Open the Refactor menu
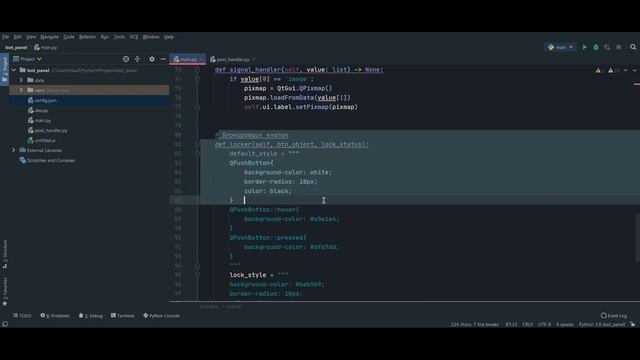Screen dimensions: 640x360 pos(87,37)
